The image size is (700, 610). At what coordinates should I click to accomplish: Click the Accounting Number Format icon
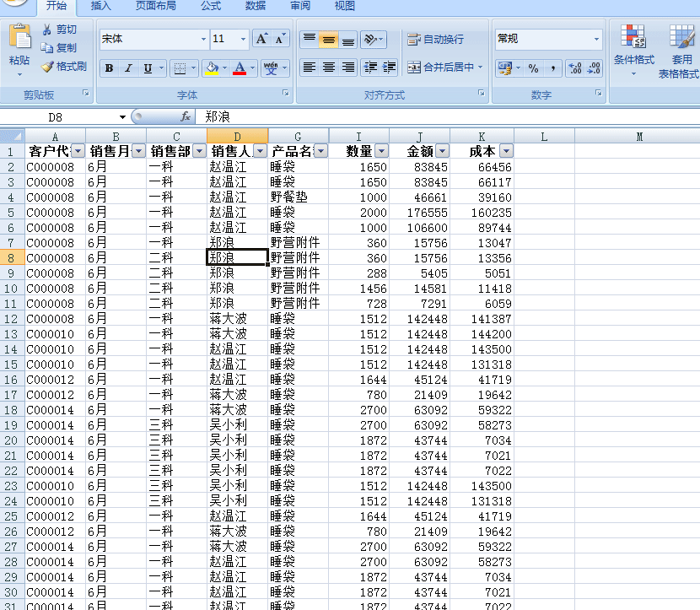click(x=506, y=67)
